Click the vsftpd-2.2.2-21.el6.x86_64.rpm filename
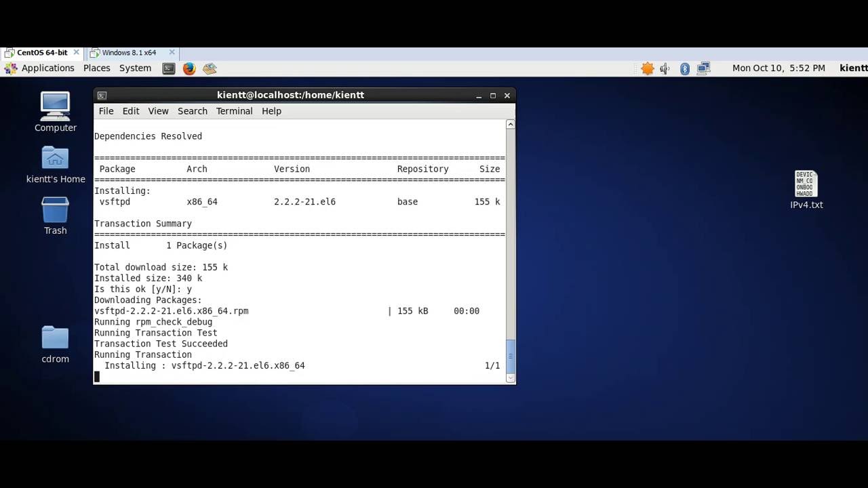868x488 pixels. pyautogui.click(x=172, y=311)
